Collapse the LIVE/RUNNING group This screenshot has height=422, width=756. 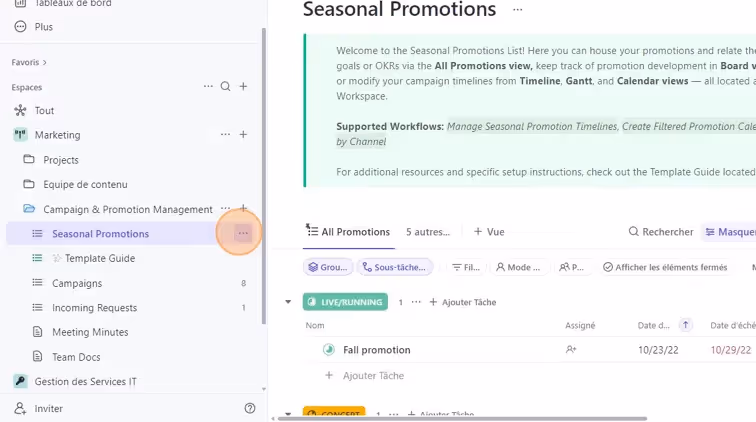(x=288, y=302)
